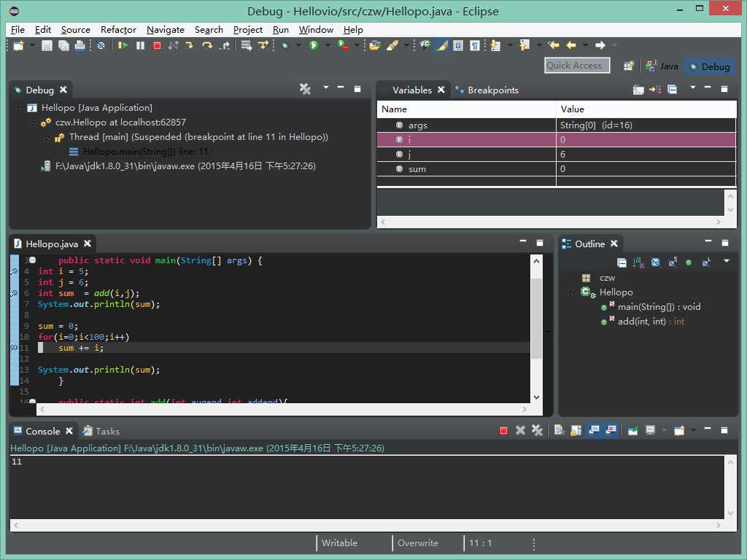The height and width of the screenshot is (560, 747).
Task: Click the Back navigation arrow
Action: coord(570,46)
